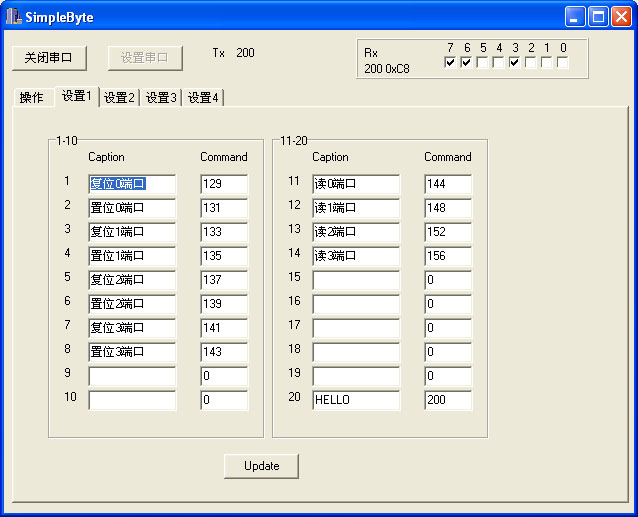Click caption field 5 复位2端口
The image size is (638, 517).
(x=132, y=280)
